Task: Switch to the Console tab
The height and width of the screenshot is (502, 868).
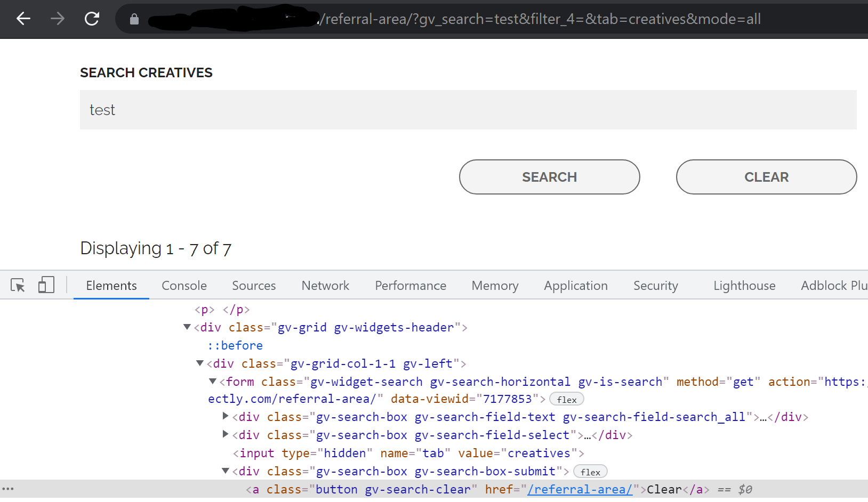Action: 184,285
